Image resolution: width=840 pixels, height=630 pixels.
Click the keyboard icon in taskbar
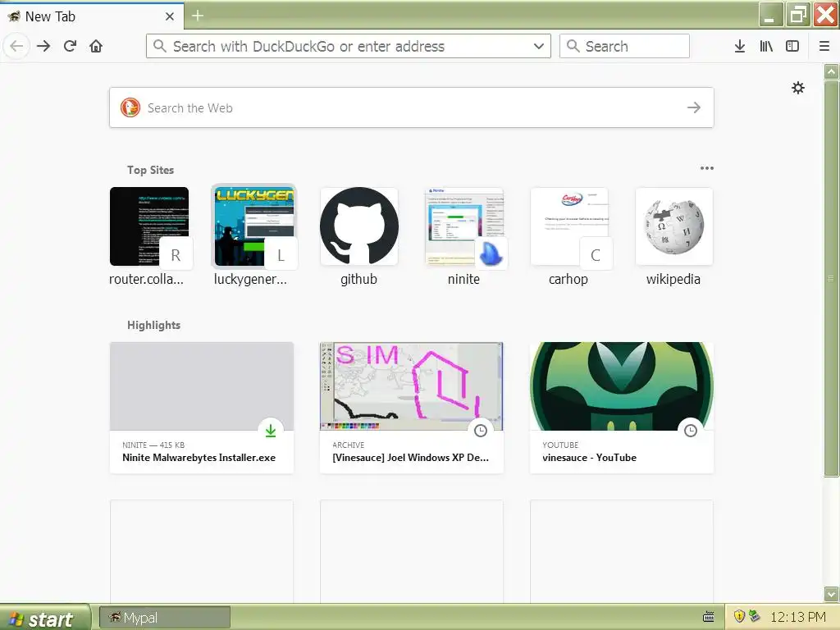tap(708, 617)
